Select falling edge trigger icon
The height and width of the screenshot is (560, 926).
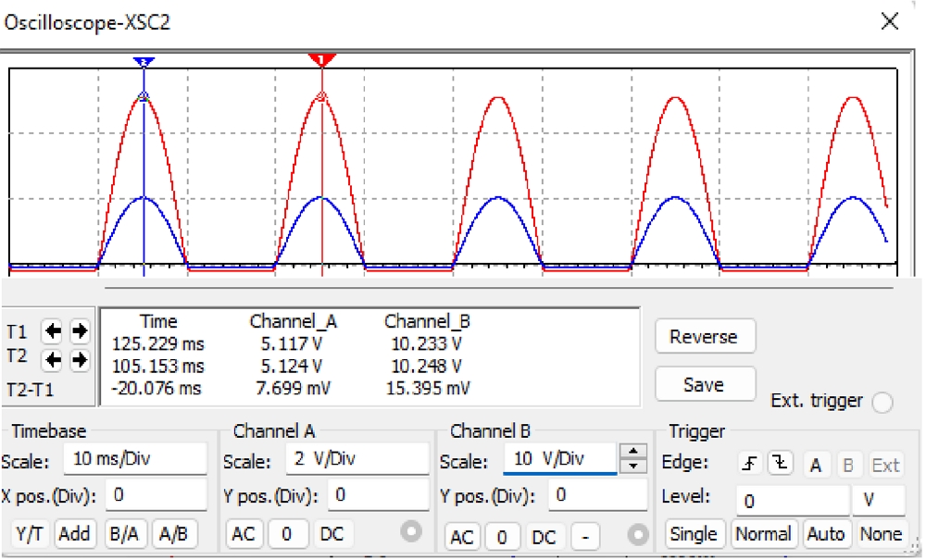coord(778,465)
